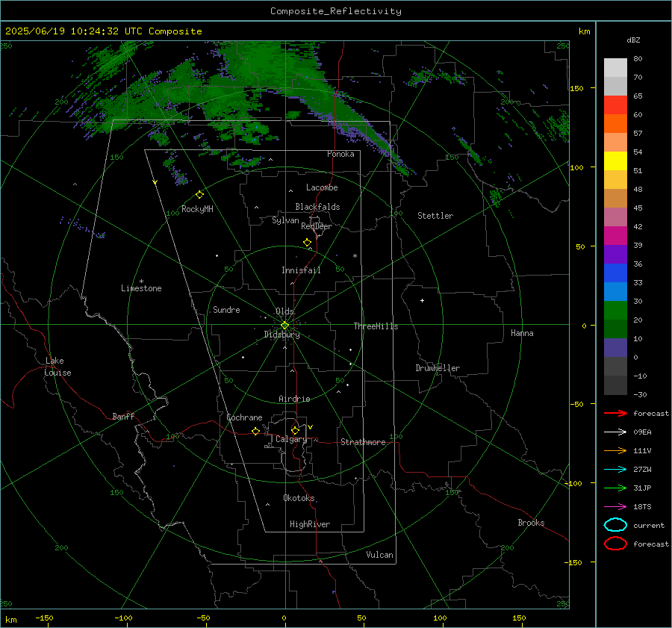Click the ThreeHills town label
The height and width of the screenshot is (628, 672).
pyautogui.click(x=376, y=326)
